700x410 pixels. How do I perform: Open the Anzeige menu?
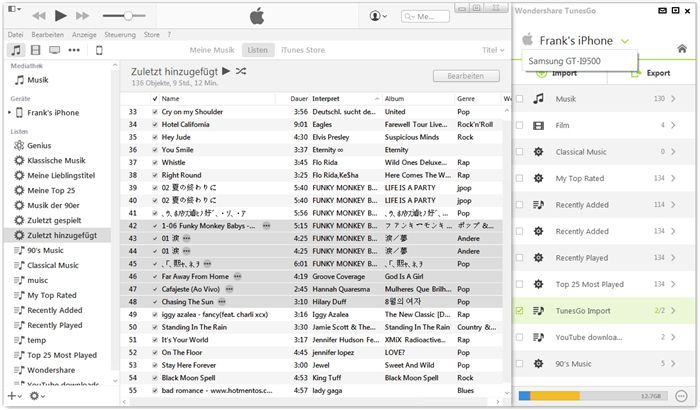84,34
